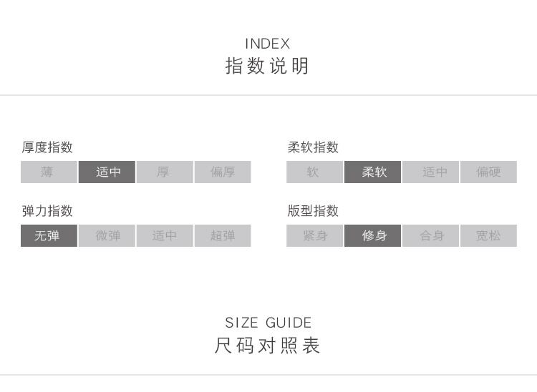Select 紧身 in the 版型指数 row
The width and height of the screenshot is (537, 392).
click(314, 235)
